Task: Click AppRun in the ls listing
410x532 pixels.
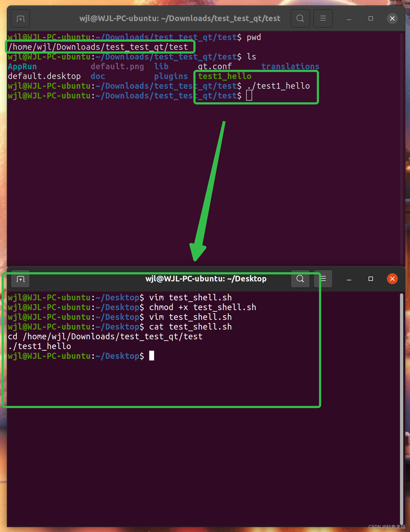Action: [22, 67]
